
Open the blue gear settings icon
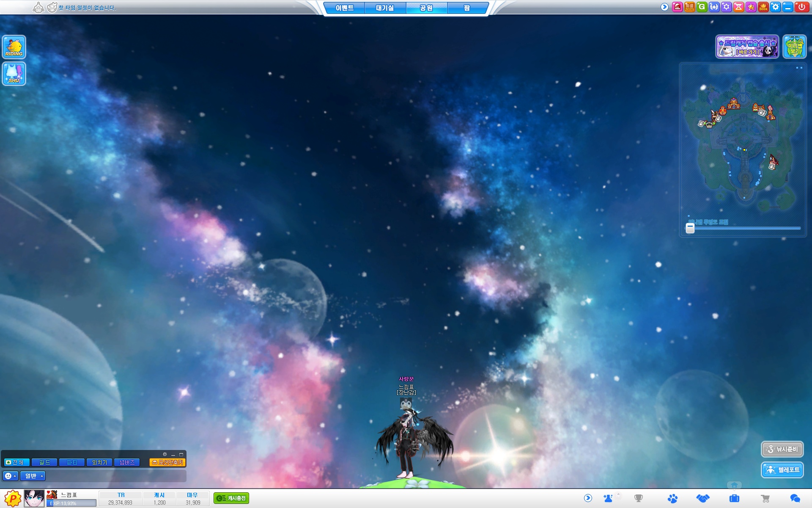tap(775, 7)
